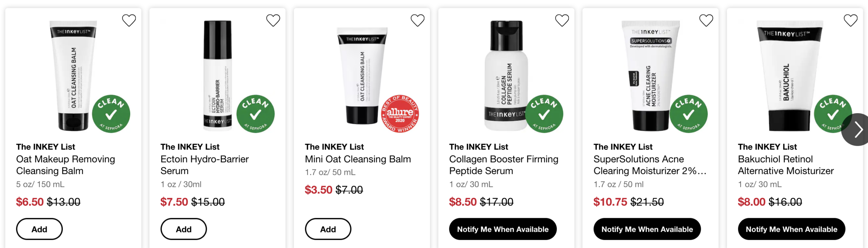
Task: Show next products with carousel arrow
Action: [x=858, y=129]
